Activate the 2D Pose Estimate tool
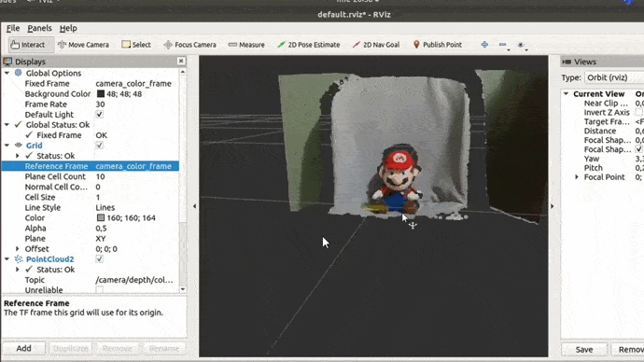This screenshot has width=644, height=362. 308,45
